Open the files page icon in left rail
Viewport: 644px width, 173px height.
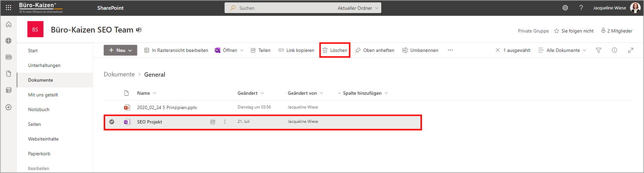8,73
